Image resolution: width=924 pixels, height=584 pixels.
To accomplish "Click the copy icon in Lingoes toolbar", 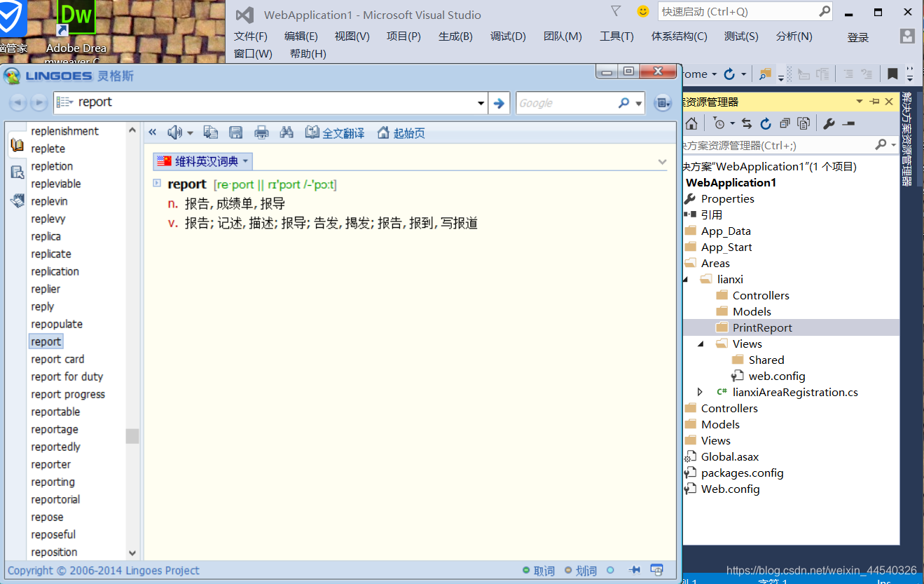I will coord(210,133).
